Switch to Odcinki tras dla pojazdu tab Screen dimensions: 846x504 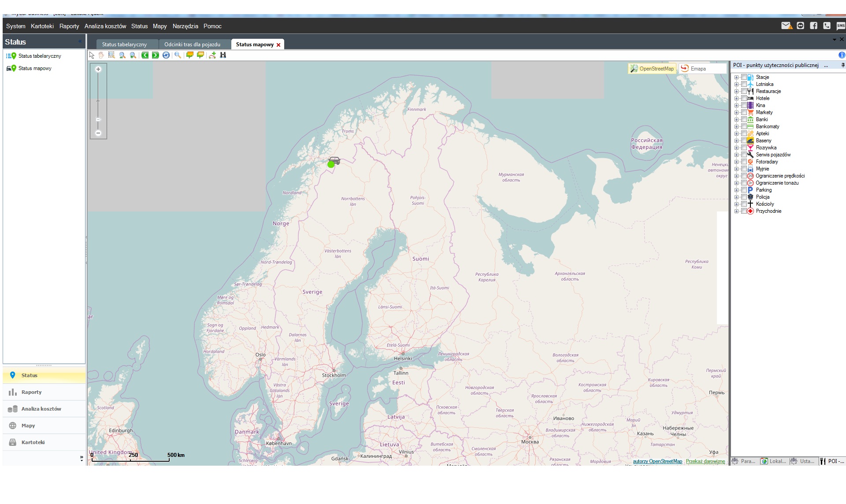192,44
